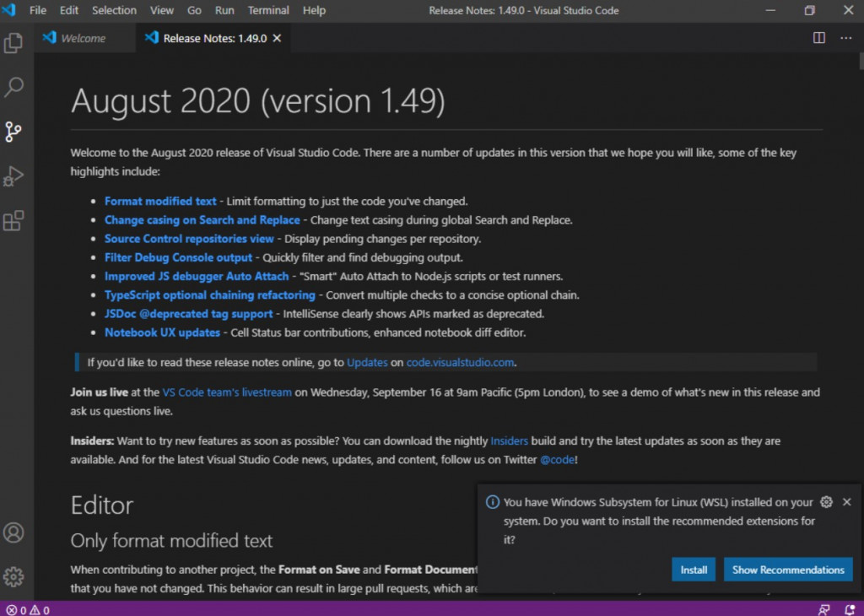
Task: Minimize the Visual Studio Code window
Action: click(x=770, y=10)
